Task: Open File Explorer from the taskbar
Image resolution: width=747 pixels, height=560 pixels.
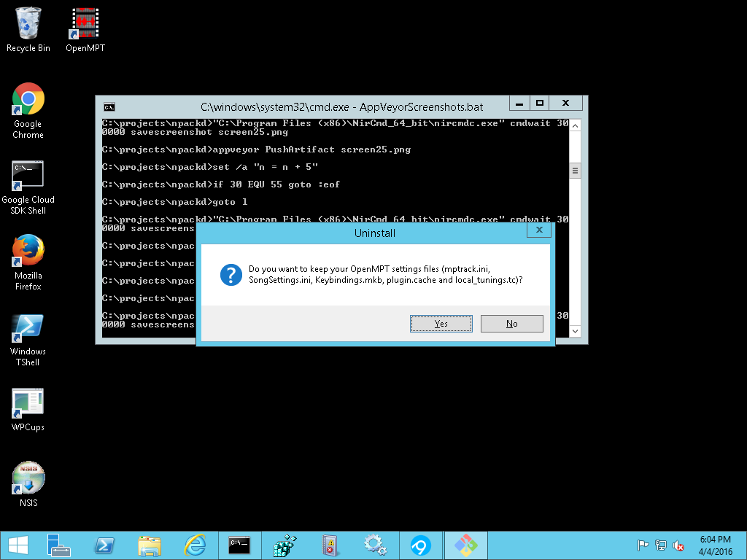Action: point(150,545)
